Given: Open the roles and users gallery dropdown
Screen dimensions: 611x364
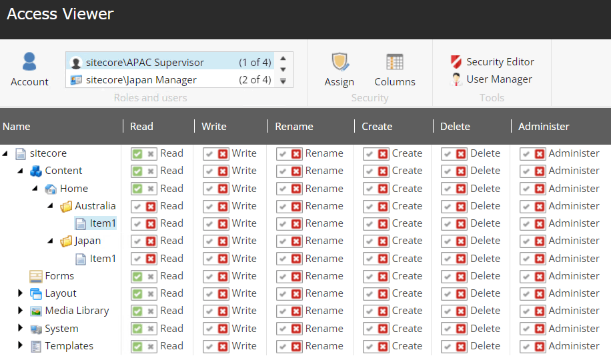Looking at the screenshot, I should (x=283, y=81).
